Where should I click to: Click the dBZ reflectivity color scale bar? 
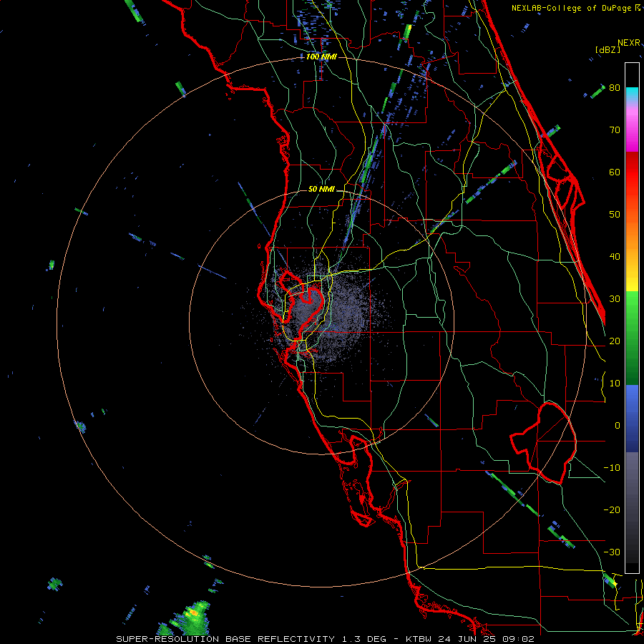(x=632, y=318)
